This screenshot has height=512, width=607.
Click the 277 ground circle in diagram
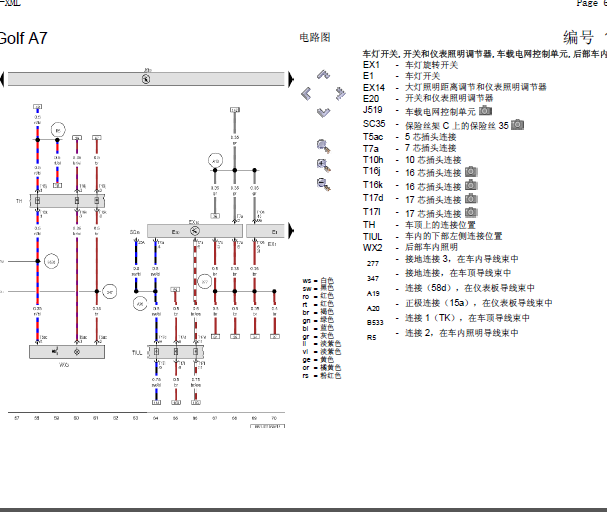point(205,282)
